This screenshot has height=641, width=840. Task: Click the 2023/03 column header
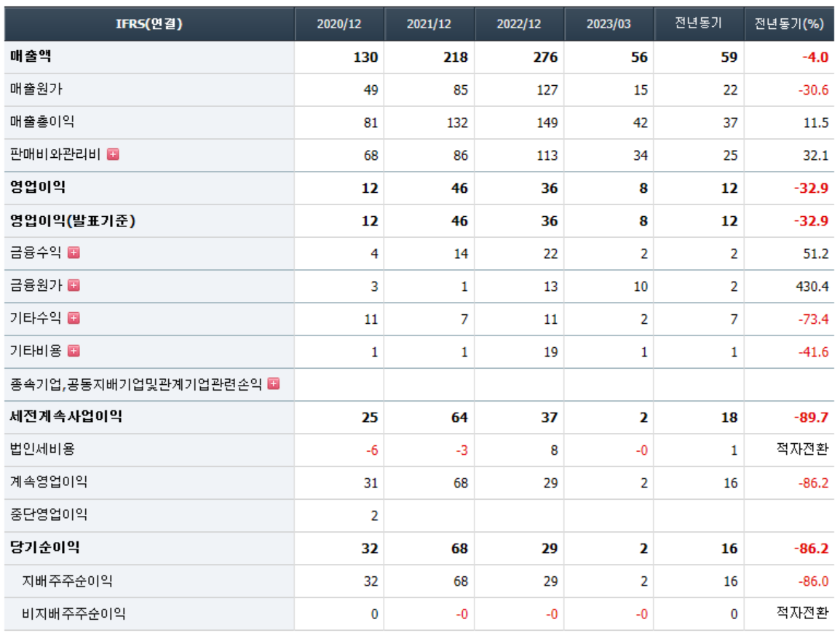coord(609,24)
